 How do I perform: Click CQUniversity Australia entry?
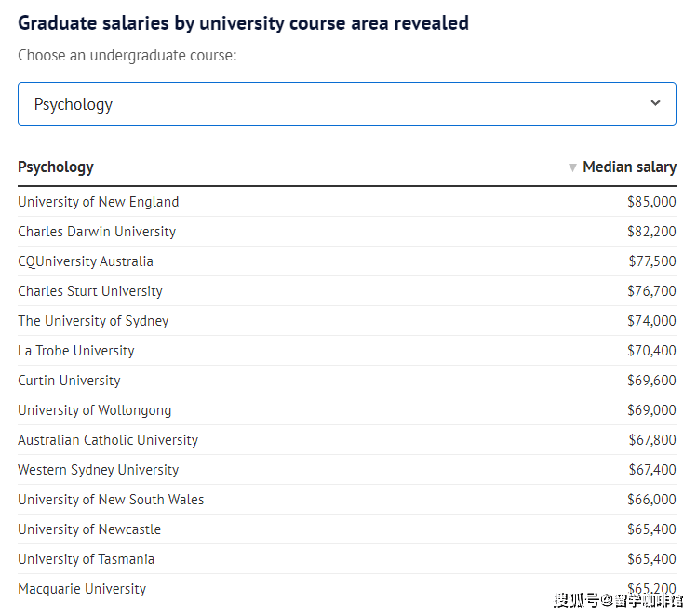point(86,261)
